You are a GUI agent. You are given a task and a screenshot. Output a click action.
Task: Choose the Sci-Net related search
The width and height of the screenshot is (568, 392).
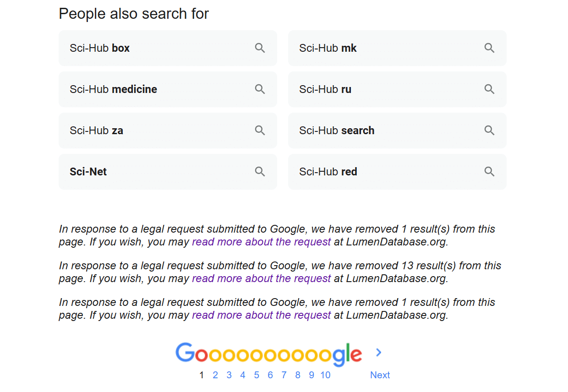pyautogui.click(x=88, y=172)
